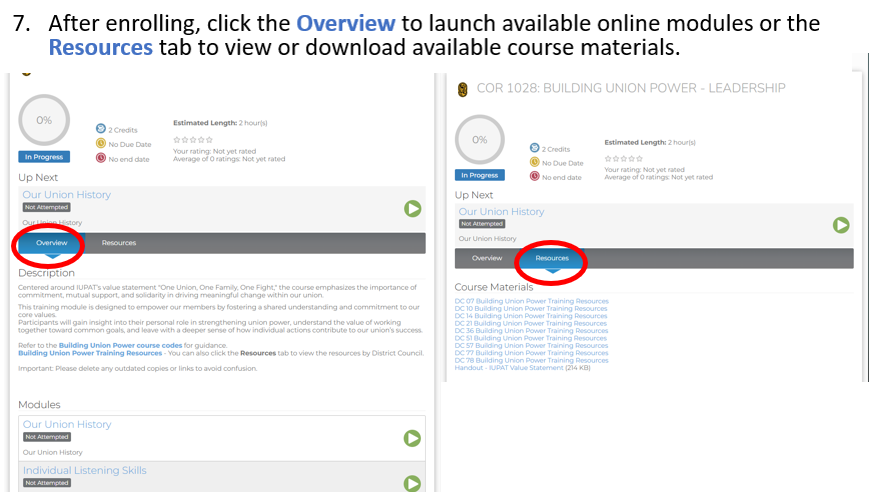This screenshot has width=884, height=492.
Task: Click the 0% progress circle in the Description view
Action: coord(44,120)
